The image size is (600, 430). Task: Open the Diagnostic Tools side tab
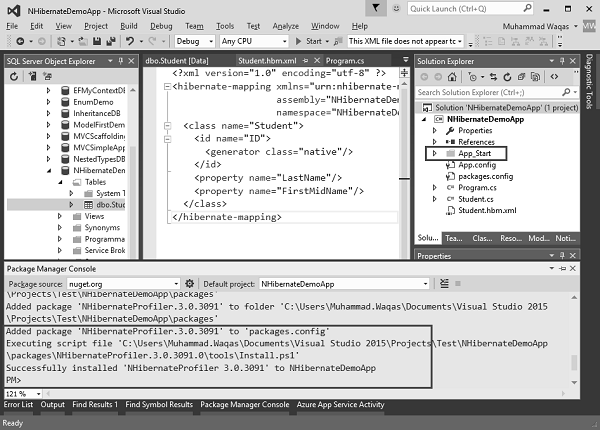589,81
